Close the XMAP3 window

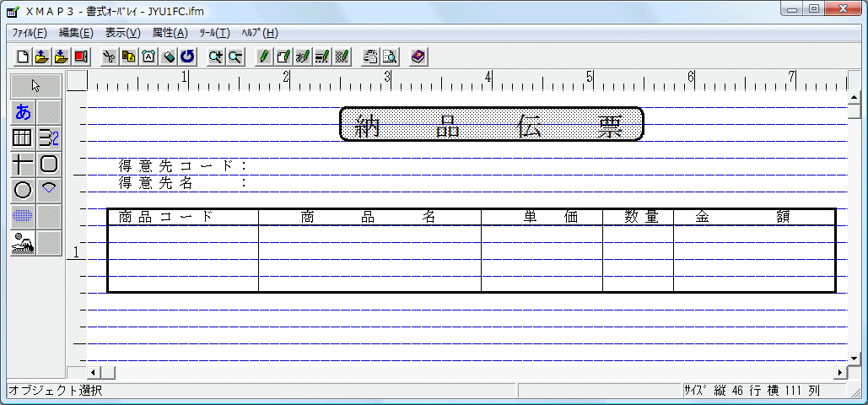(843, 9)
